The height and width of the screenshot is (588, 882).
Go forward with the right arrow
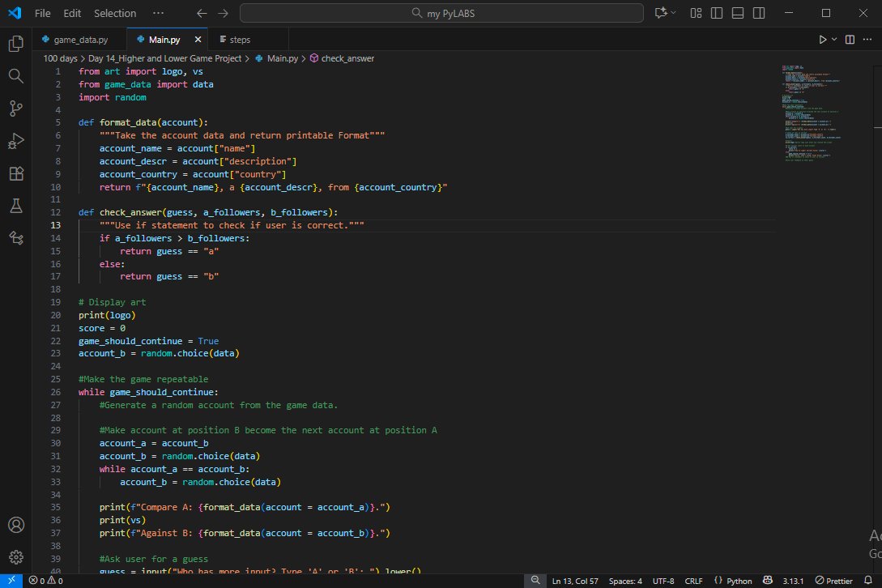[x=224, y=13]
